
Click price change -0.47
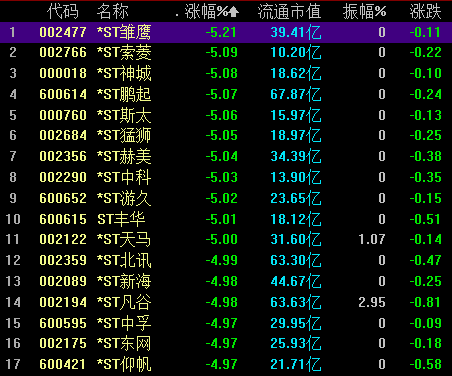point(426,260)
